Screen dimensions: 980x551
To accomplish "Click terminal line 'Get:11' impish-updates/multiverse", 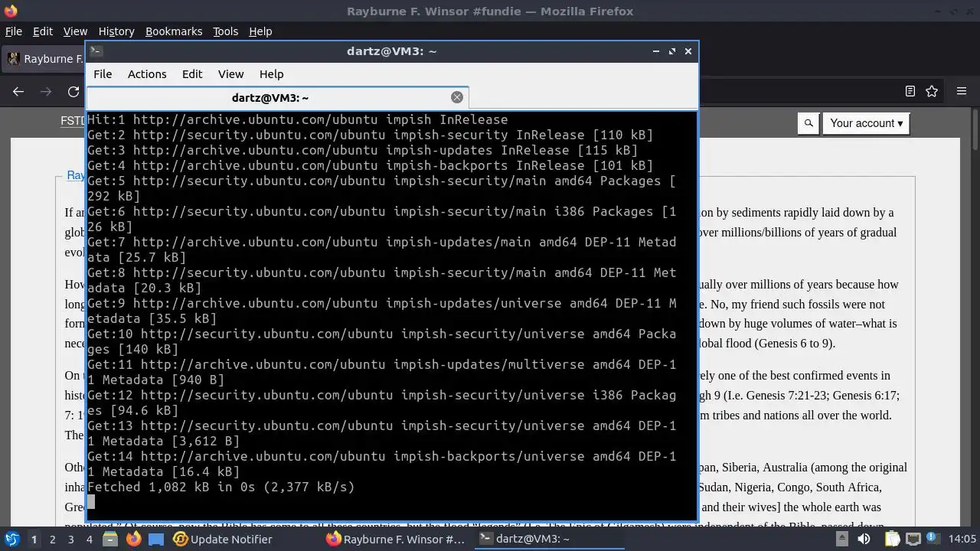I will click(x=381, y=372).
